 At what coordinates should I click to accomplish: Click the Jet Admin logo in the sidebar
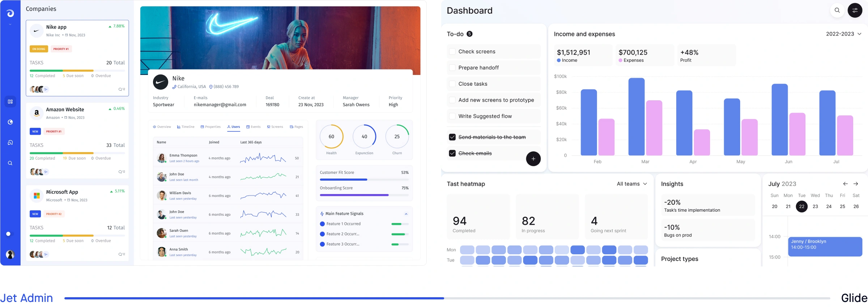(10, 13)
